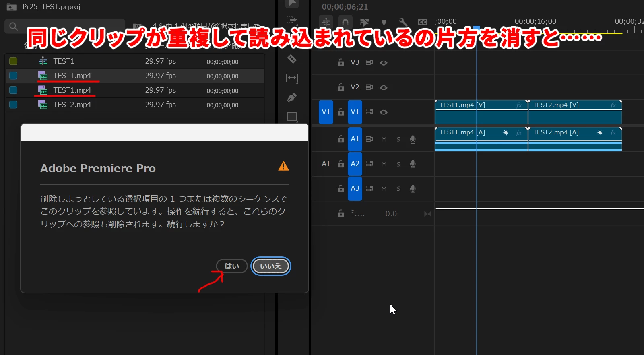644x355 pixels.
Task: Solo track A3 with S button
Action: click(x=398, y=189)
